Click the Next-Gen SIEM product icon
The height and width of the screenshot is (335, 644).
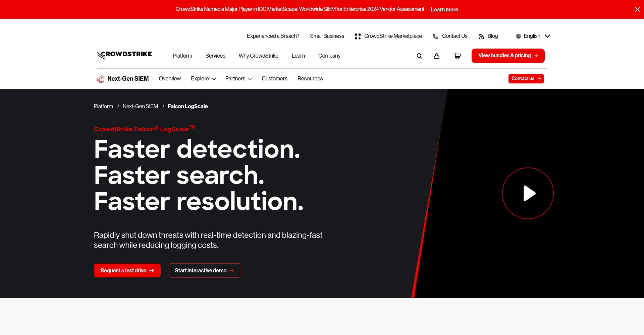pyautogui.click(x=100, y=79)
